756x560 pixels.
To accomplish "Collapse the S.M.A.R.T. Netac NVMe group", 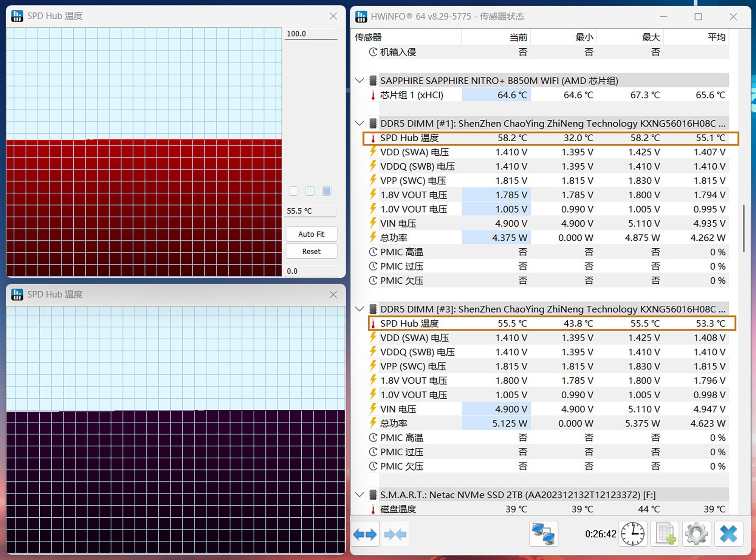I will point(359,494).
